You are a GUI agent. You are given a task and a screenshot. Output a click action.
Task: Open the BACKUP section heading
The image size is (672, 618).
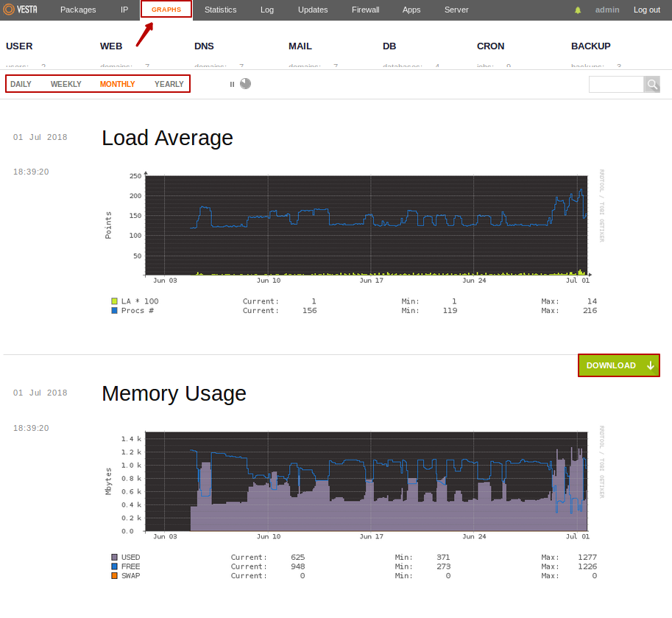point(590,46)
